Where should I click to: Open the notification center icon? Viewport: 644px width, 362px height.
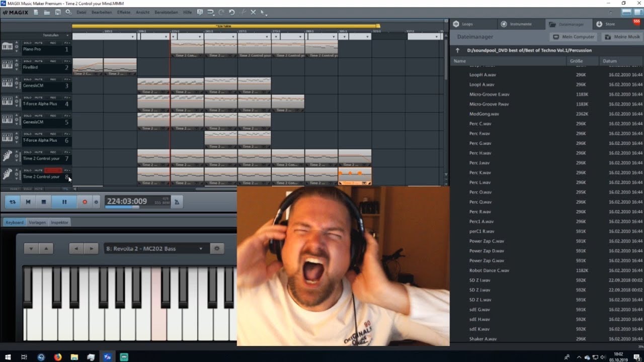tap(636, 357)
